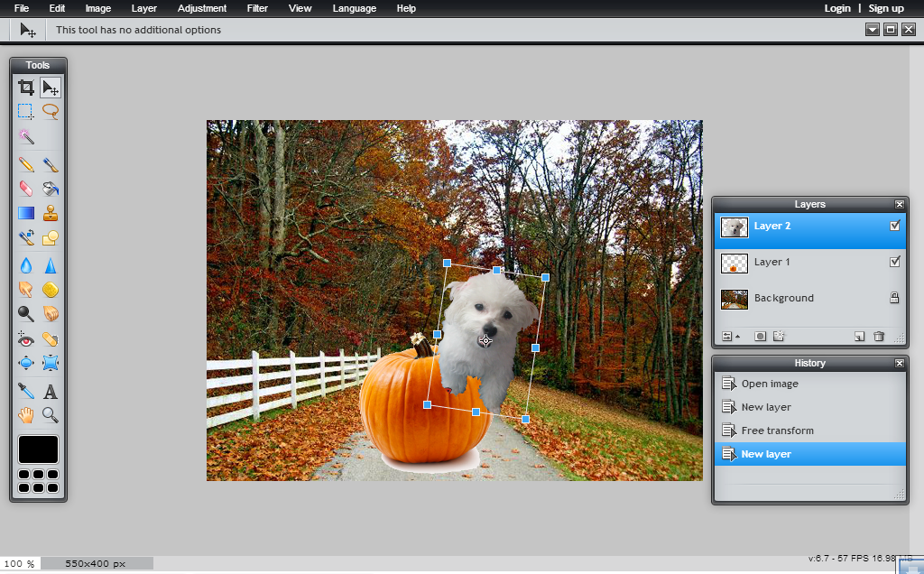Select the Red Eye Reduction tool
This screenshot has height=574, width=924.
click(x=26, y=338)
